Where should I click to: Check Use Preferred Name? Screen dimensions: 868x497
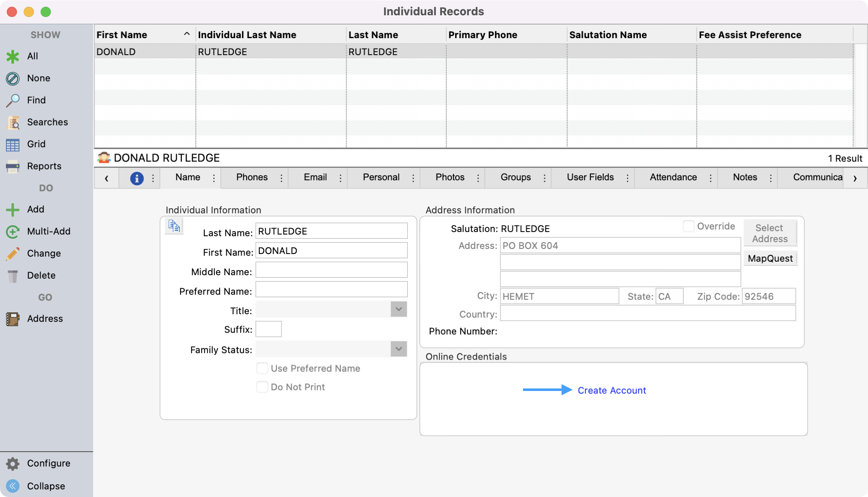[x=262, y=368]
